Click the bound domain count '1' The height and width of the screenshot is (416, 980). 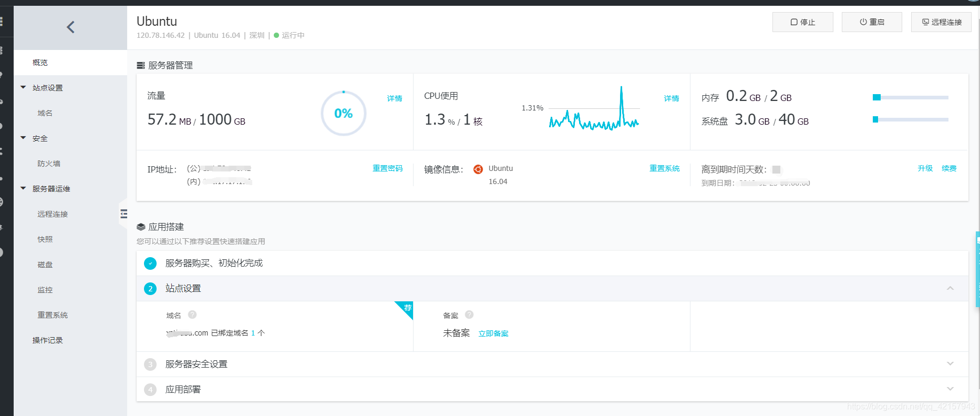pos(253,333)
